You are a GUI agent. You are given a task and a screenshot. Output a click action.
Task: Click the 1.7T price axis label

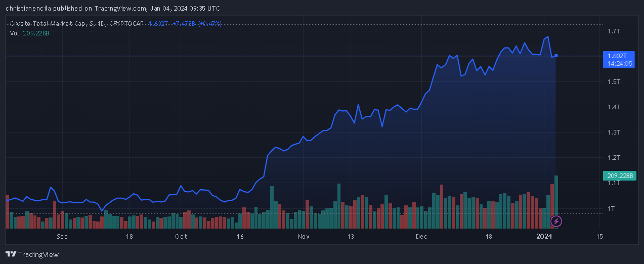[x=613, y=31]
